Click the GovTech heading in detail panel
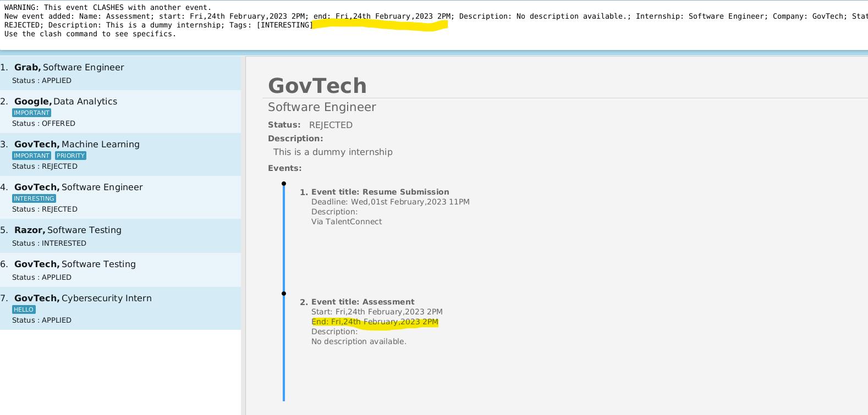Viewport: 868px width, 415px height. point(317,86)
